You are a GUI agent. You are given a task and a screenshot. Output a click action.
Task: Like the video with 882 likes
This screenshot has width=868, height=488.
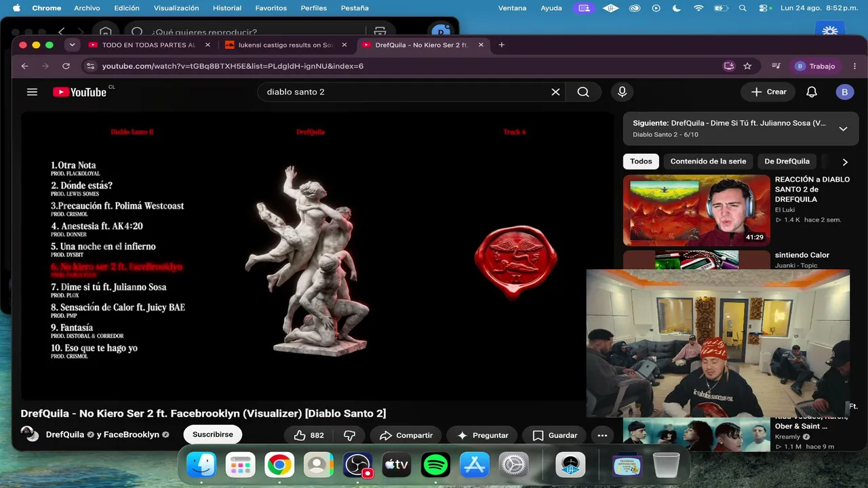coord(309,435)
